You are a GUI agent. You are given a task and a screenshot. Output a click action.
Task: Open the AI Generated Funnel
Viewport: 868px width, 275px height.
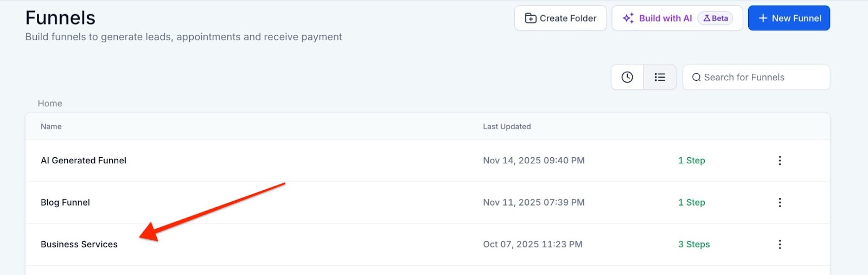click(x=84, y=161)
